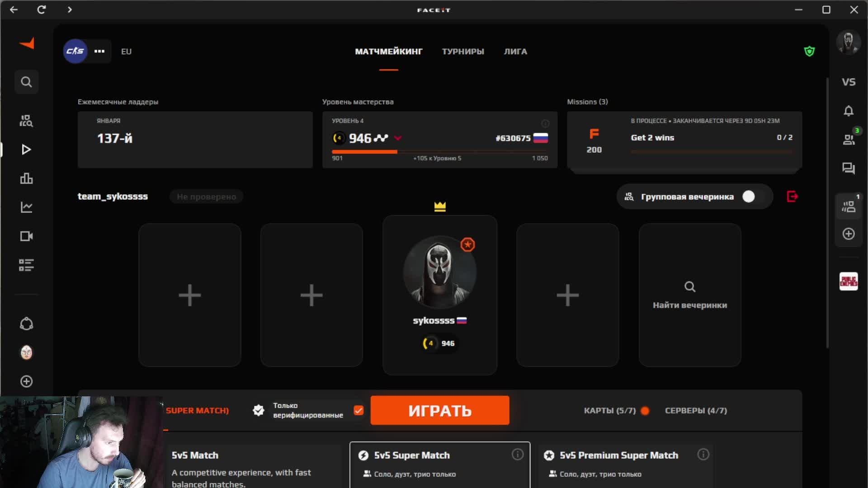Click the Не проверено status badge
The image size is (868, 488).
pos(206,197)
